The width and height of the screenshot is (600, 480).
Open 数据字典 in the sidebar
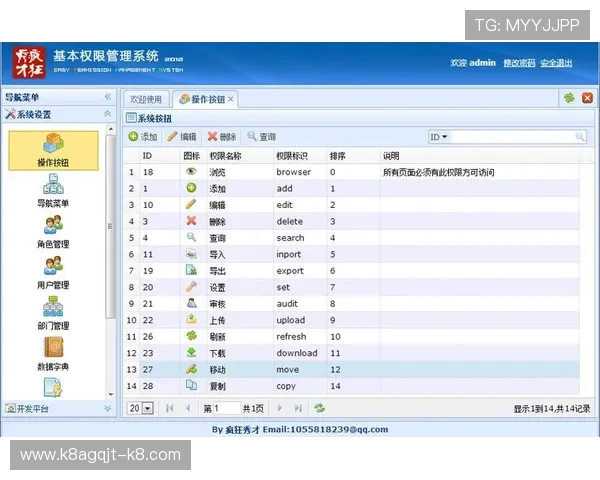(53, 354)
